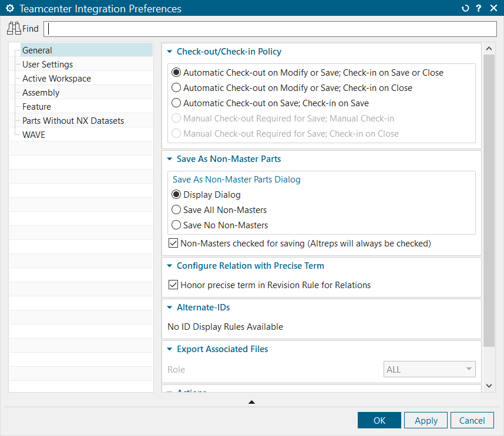This screenshot has height=436, width=504.
Task: Click the scrollbar up arrow
Action: click(489, 49)
